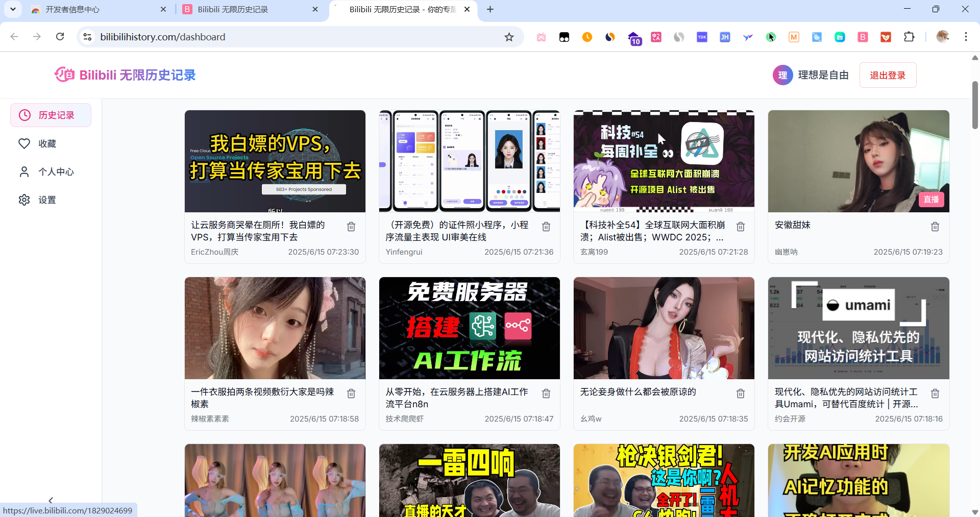Delete the 科技补全54 history entry
Screen dimensions: 980x517
click(x=741, y=227)
